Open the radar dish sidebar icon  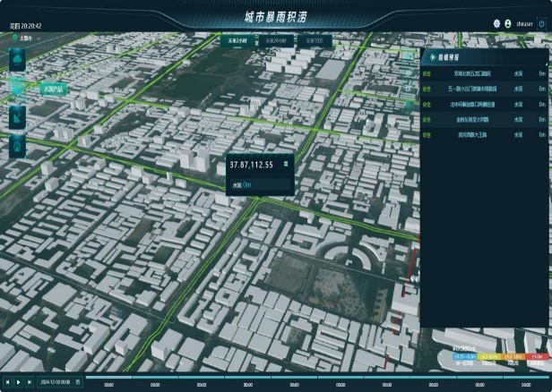(17, 117)
